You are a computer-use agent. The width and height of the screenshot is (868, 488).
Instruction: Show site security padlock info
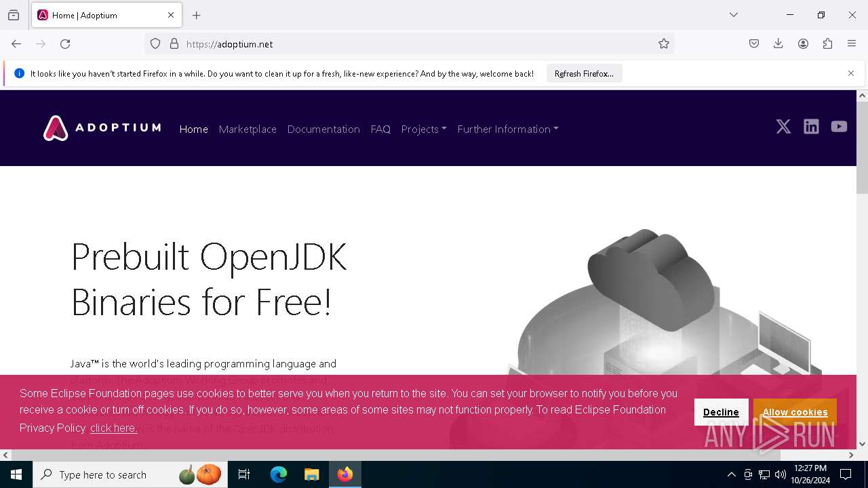tap(174, 43)
